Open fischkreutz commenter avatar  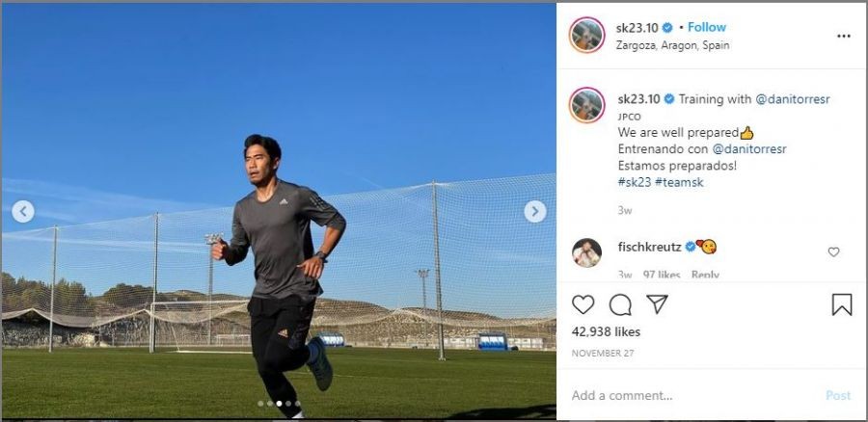[586, 252]
